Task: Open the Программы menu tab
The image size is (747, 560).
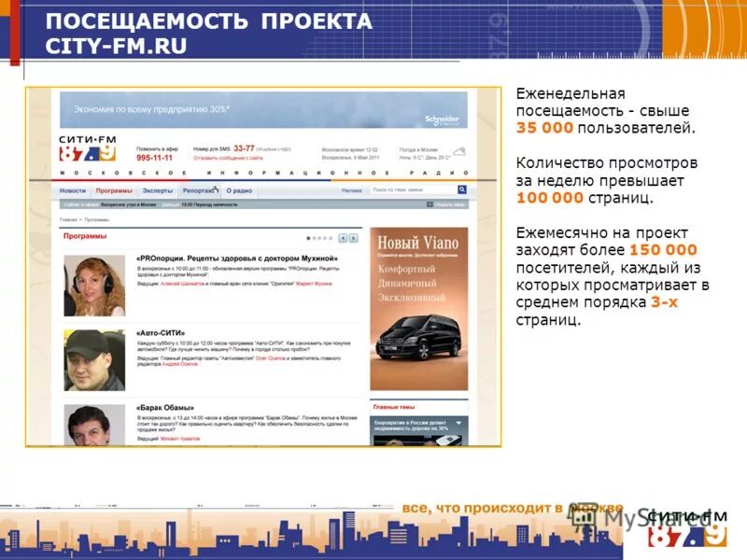Action: click(114, 190)
